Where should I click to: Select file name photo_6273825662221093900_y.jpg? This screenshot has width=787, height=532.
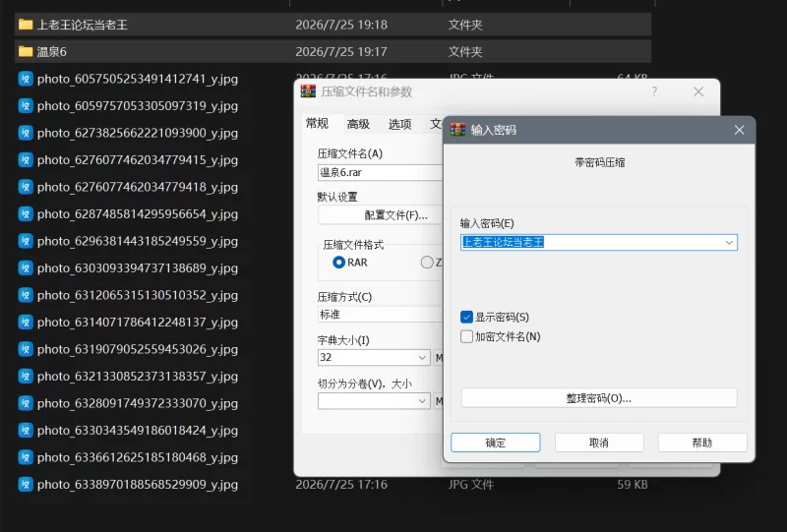138,133
